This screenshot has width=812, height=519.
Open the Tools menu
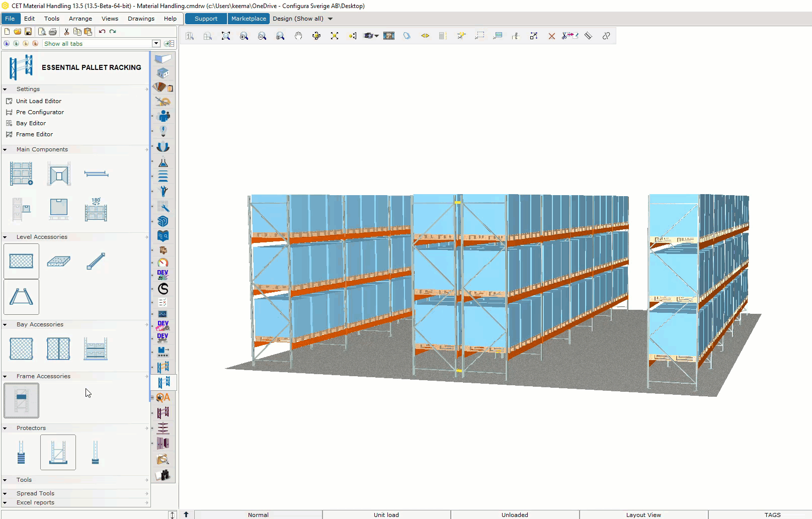[x=52, y=19]
